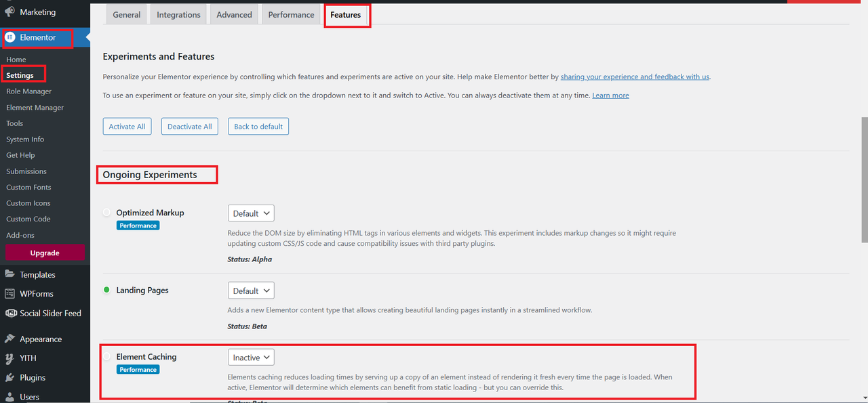868x403 pixels.
Task: Click the Users person icon
Action: click(10, 397)
